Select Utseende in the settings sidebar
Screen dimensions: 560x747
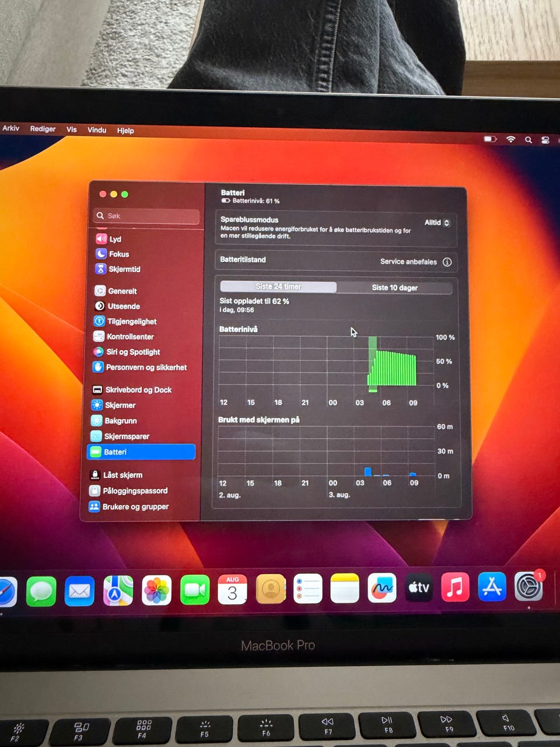[x=117, y=306]
